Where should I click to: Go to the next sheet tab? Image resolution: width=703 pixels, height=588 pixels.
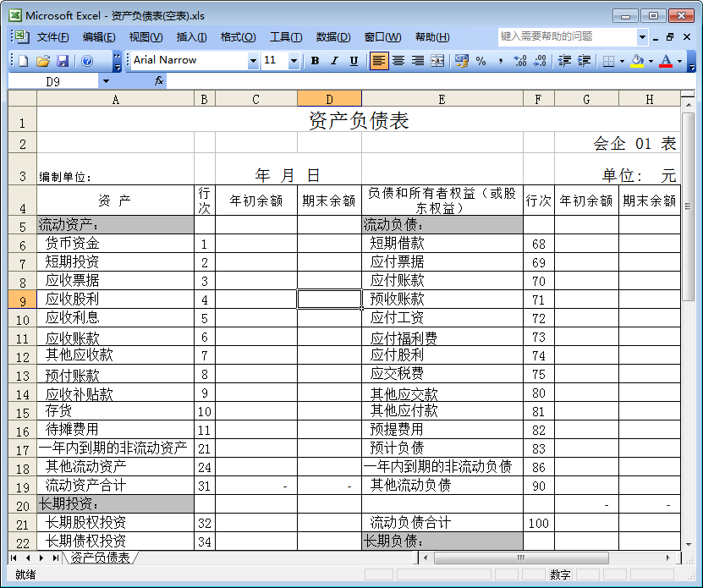point(41,558)
